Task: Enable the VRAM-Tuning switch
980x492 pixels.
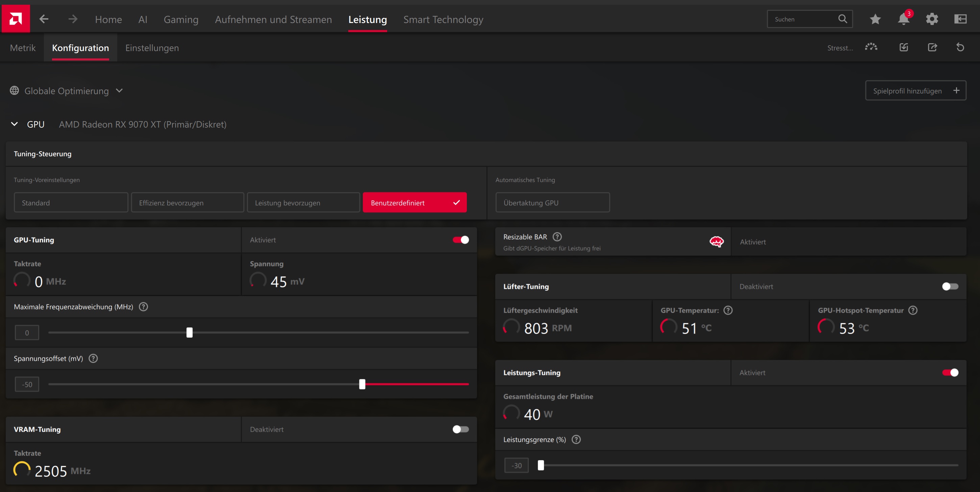Action: 460,429
